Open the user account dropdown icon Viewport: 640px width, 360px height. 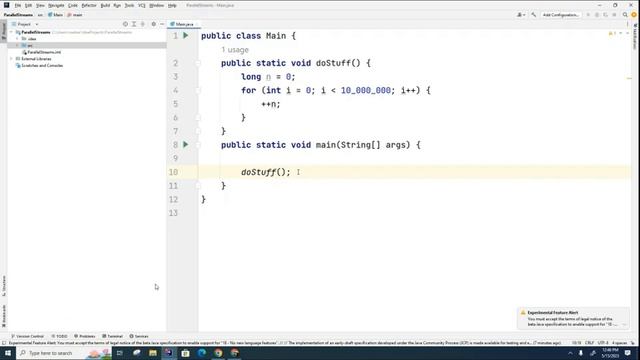[x=521, y=15]
